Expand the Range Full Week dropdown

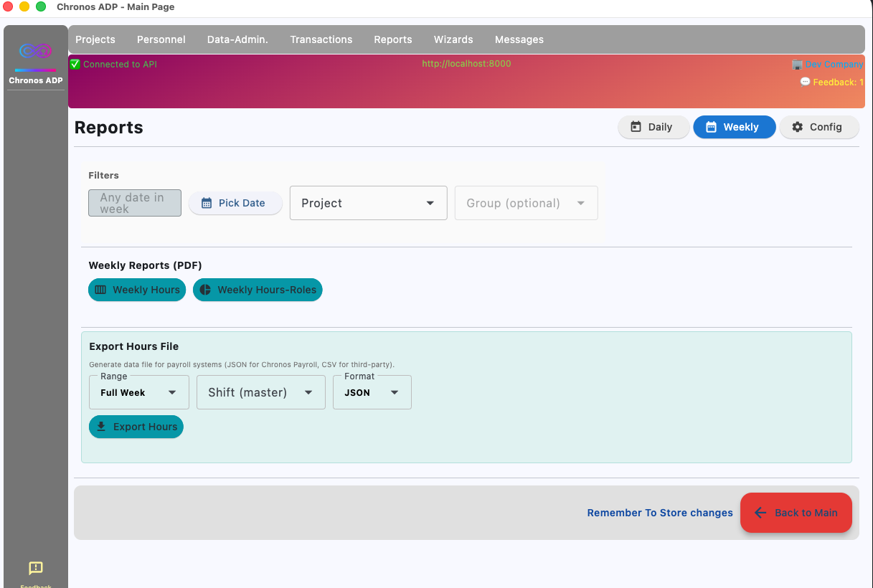(138, 392)
